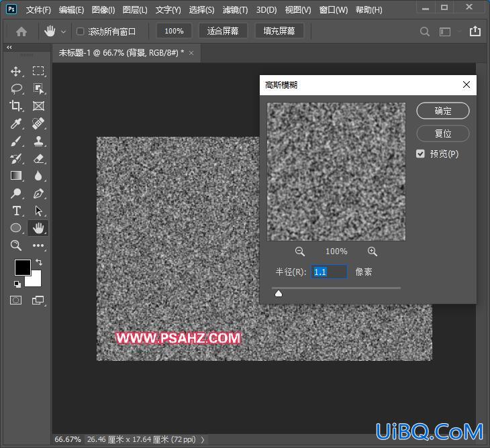The height and width of the screenshot is (448, 490).
Task: Open the black foreground color swatch
Action: click(x=22, y=267)
